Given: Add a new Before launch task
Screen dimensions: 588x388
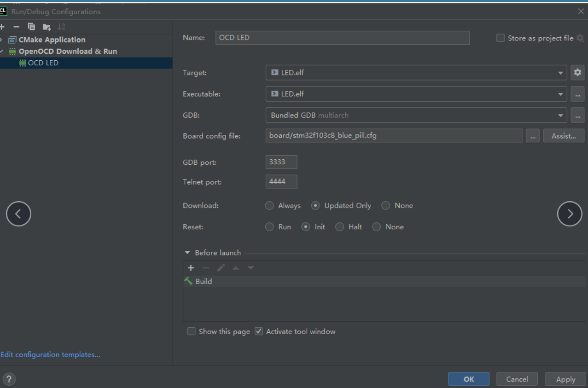Looking at the screenshot, I should point(191,267).
